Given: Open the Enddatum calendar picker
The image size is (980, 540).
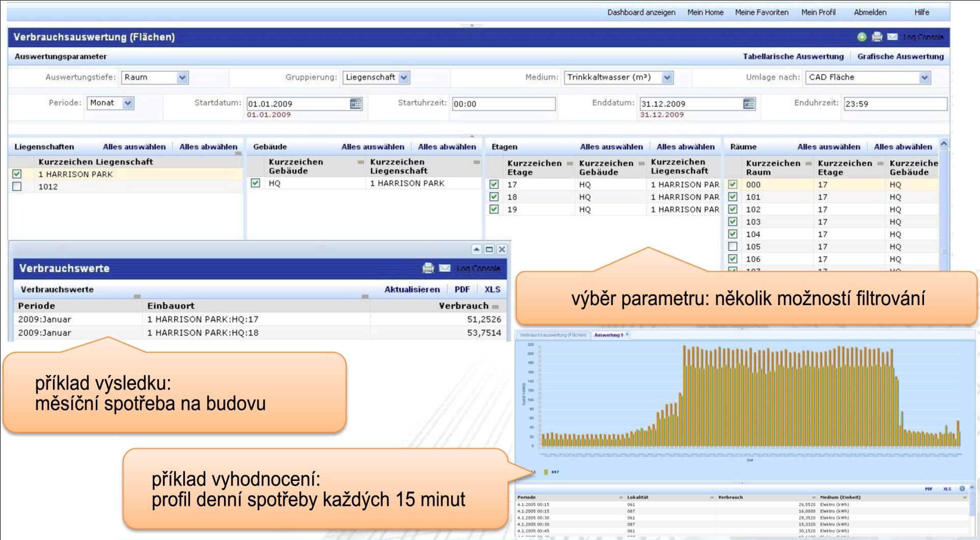Looking at the screenshot, I should tap(749, 104).
